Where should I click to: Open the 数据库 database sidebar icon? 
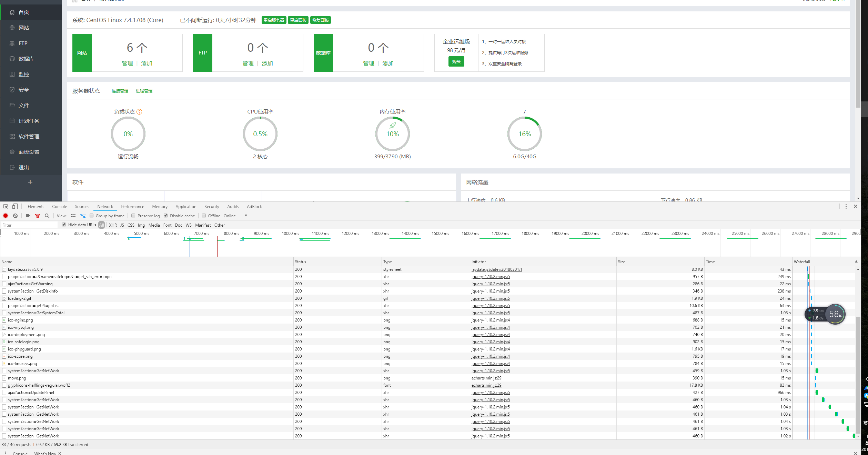(12, 59)
